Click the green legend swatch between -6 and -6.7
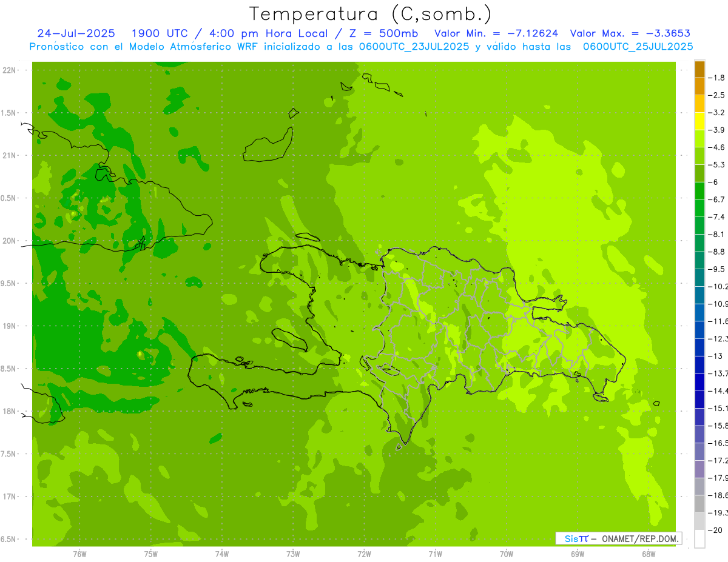This screenshot has height=562, width=728. (699, 191)
